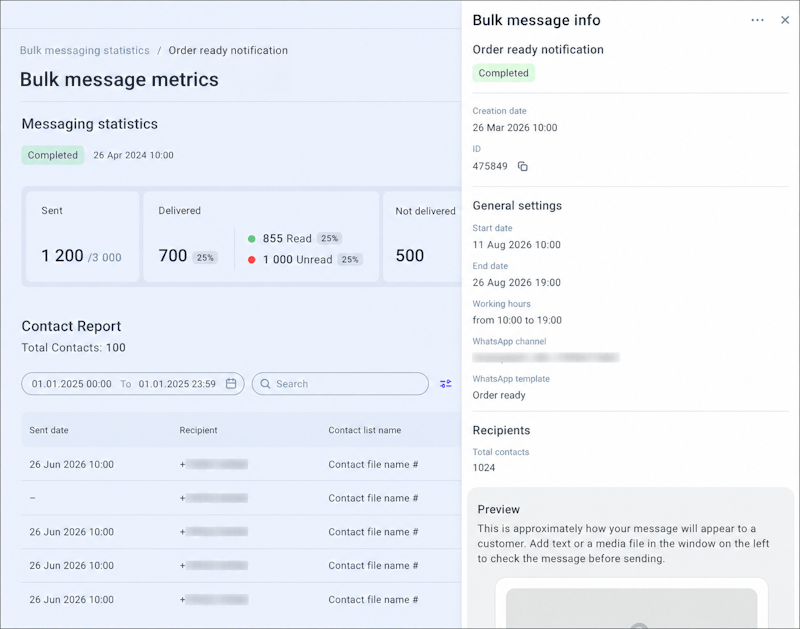
Task: Click the 25% badge next to Unread
Action: tap(350, 260)
